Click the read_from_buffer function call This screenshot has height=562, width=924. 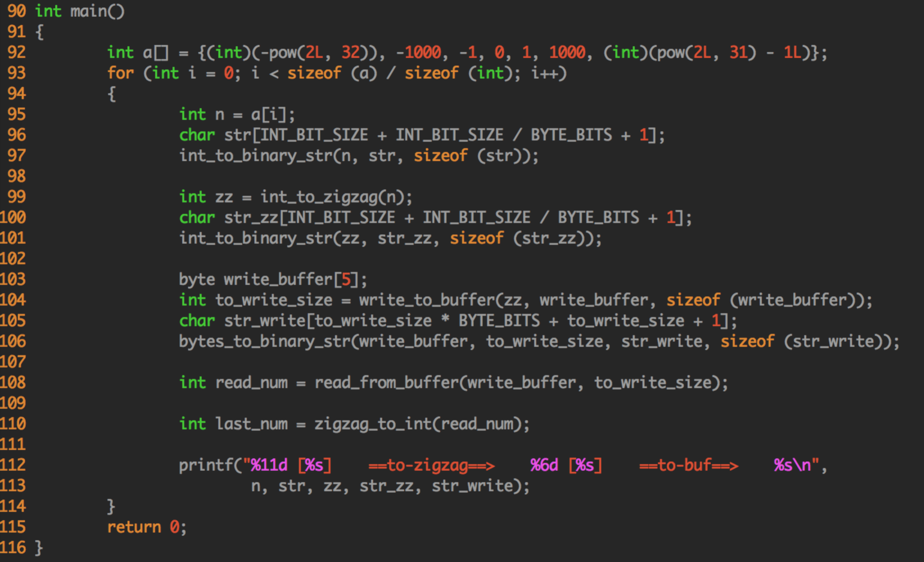[386, 383]
